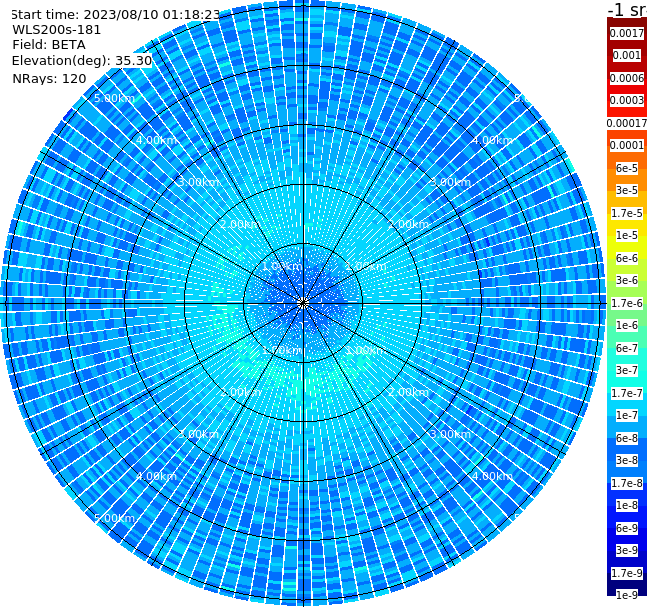Click the 1.7e-9 colorbar label
Viewport: 647px width, 607px height.
coord(627,573)
